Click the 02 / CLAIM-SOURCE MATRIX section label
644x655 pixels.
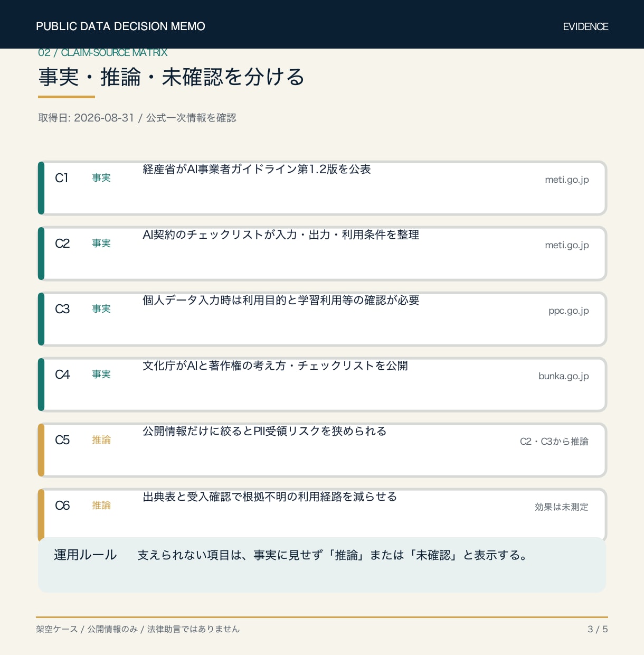tap(102, 52)
